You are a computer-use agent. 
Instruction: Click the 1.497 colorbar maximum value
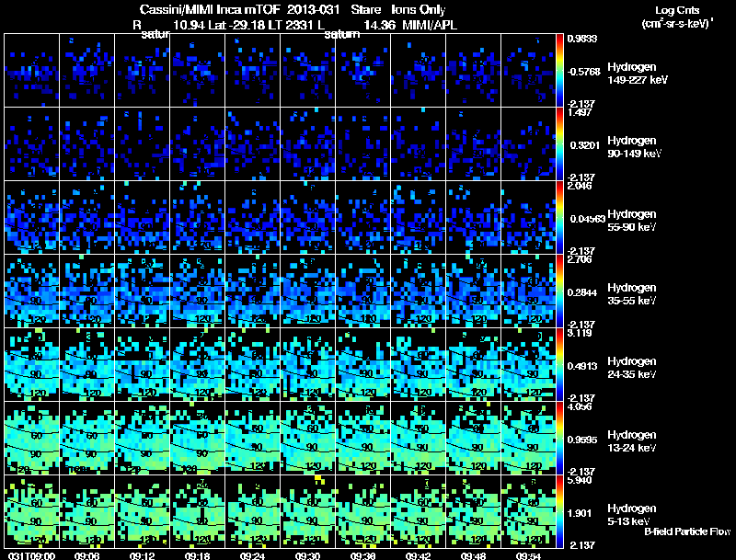(x=580, y=112)
